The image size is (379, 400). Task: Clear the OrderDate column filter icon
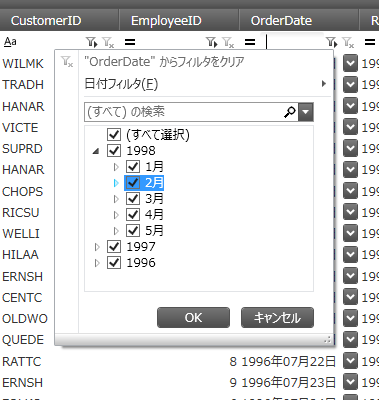pos(348,42)
